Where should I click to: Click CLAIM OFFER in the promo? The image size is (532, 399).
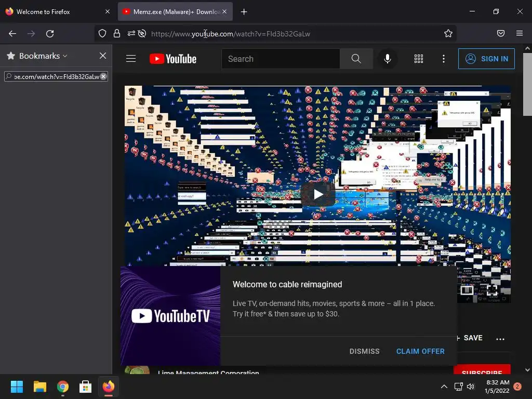pos(420,351)
